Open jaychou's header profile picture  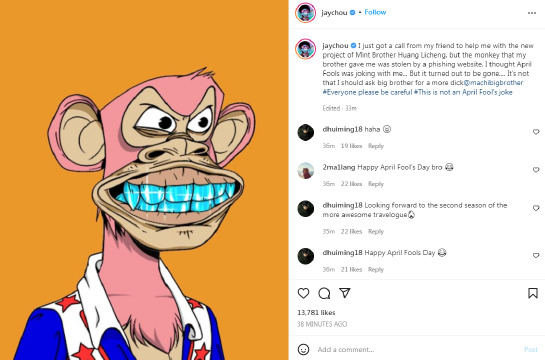pyautogui.click(x=306, y=13)
